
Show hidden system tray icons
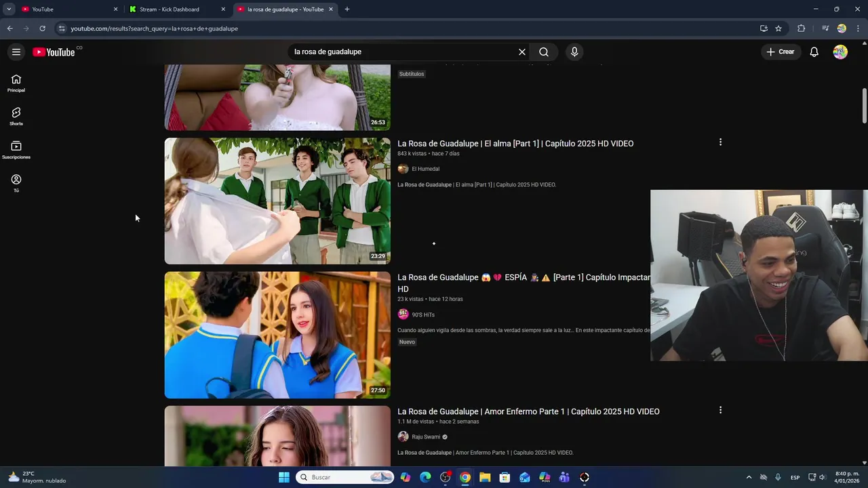(749, 477)
